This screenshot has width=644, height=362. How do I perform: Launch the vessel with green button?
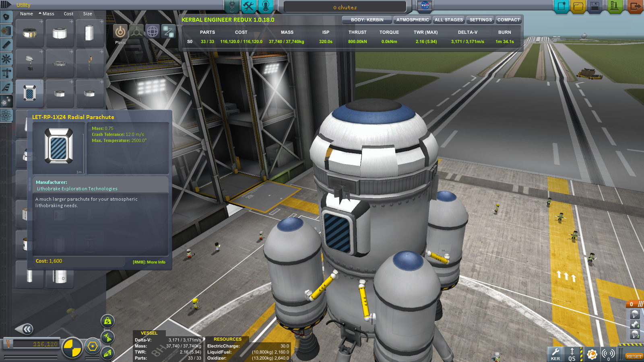(x=615, y=6)
